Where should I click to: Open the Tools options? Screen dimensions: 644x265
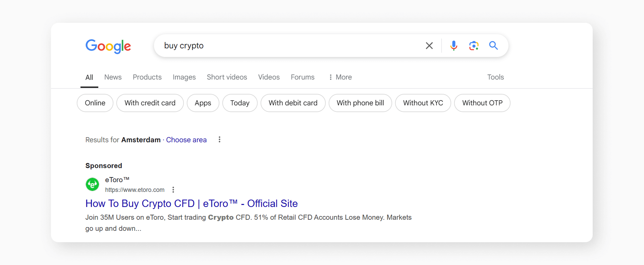[x=495, y=77]
